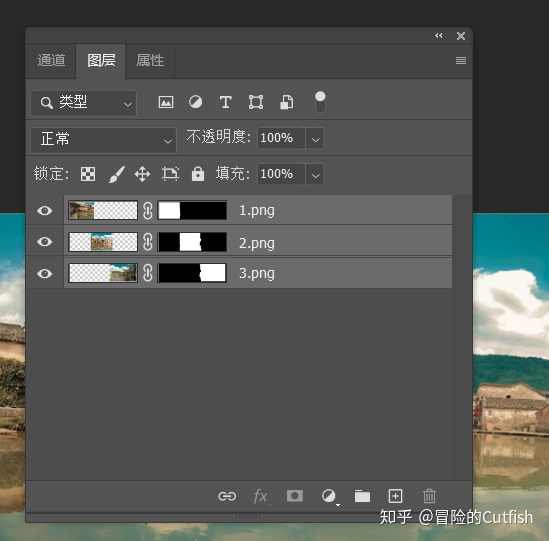Toggle the layer filtering switch
The image size is (549, 541).
(x=320, y=102)
